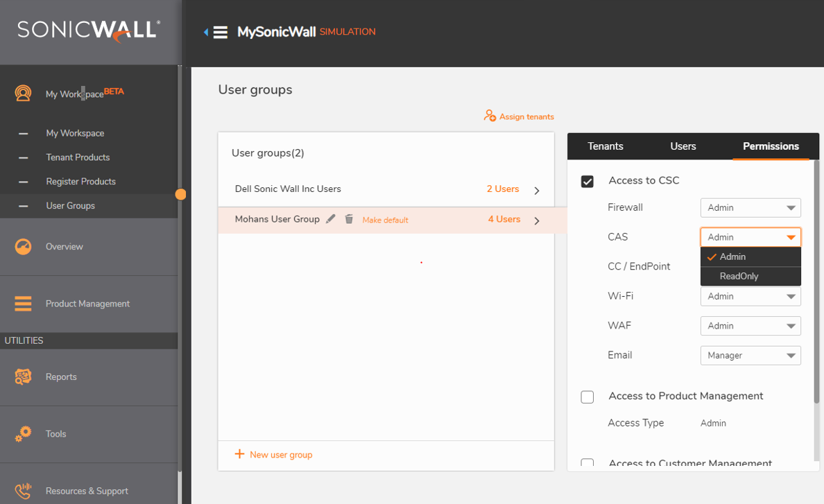Switch to the Tenants tab
The width and height of the screenshot is (824, 504).
coord(606,146)
